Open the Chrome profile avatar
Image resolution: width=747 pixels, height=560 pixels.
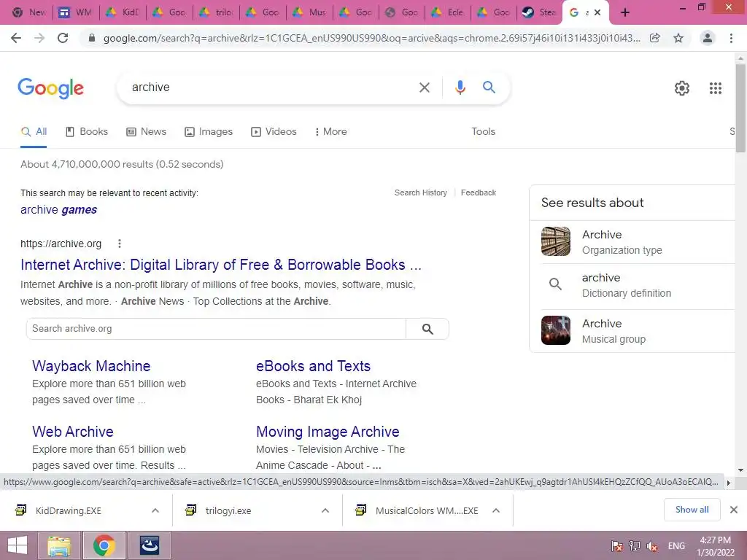coord(708,38)
